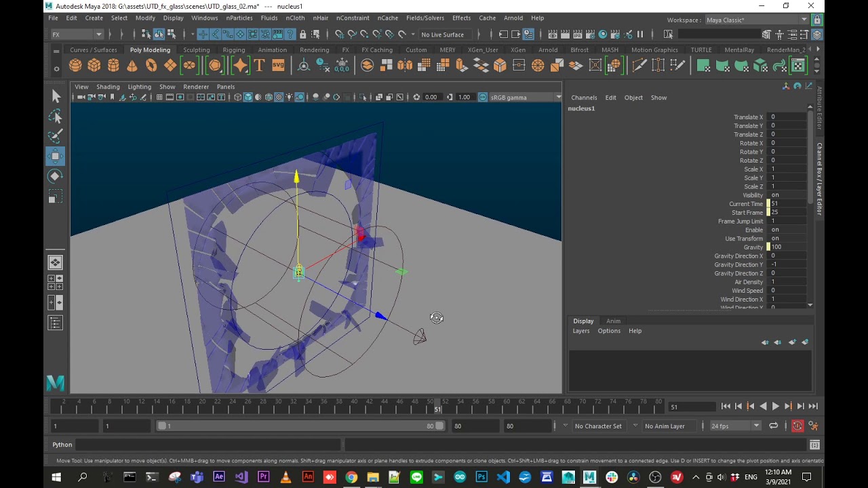This screenshot has width=868, height=488.
Task: Select the Multi-Cut knife tool
Action: (x=639, y=65)
